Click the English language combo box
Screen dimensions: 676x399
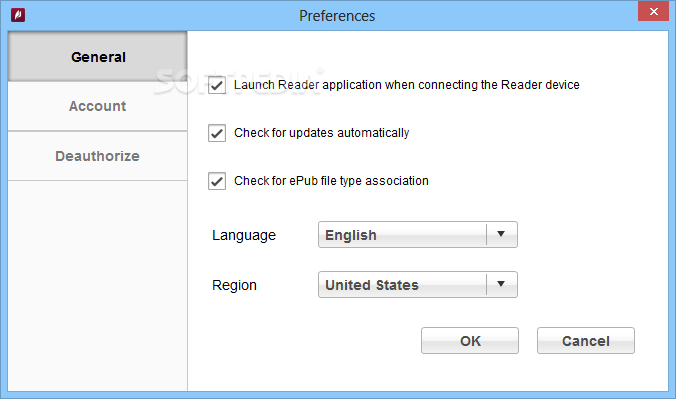coord(417,235)
